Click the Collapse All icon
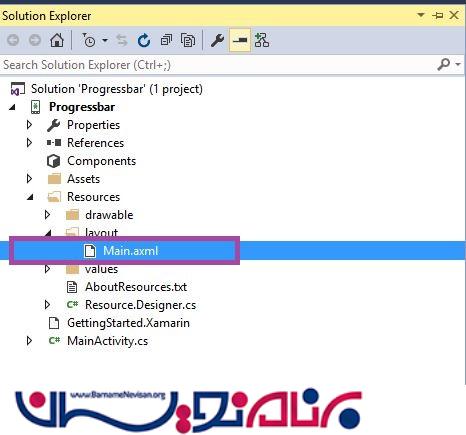The image size is (466, 435). pyautogui.click(x=166, y=40)
